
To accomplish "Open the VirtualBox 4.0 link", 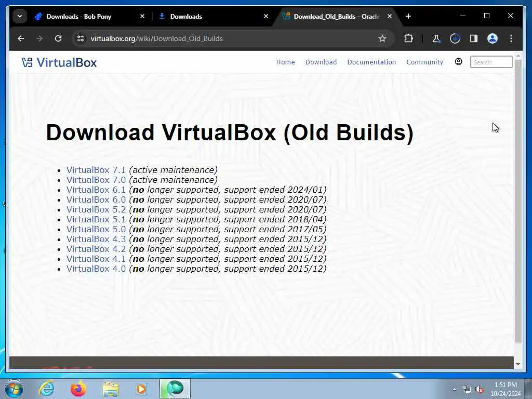I will tap(96, 269).
